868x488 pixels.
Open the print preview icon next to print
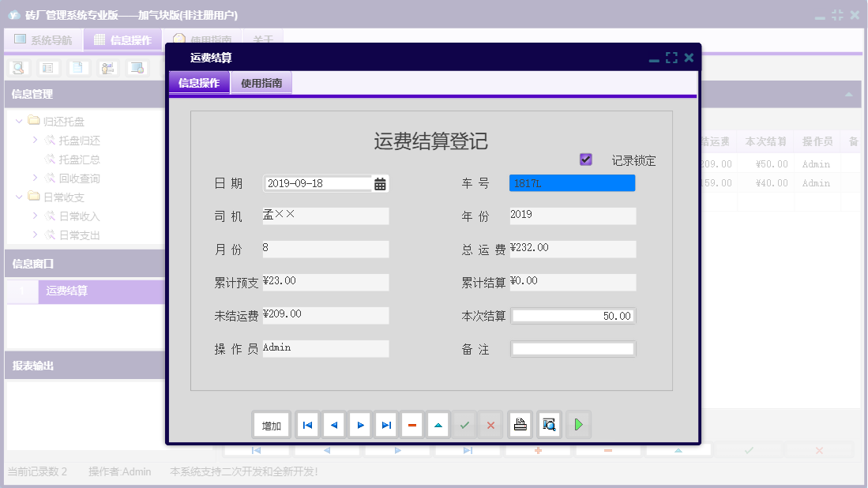tap(547, 424)
